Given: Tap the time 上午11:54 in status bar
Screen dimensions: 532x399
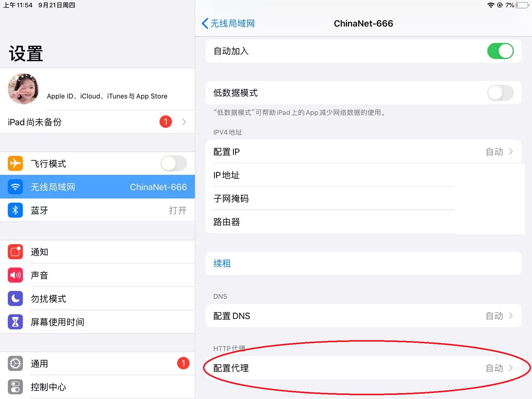Looking at the screenshot, I should click(x=18, y=5).
